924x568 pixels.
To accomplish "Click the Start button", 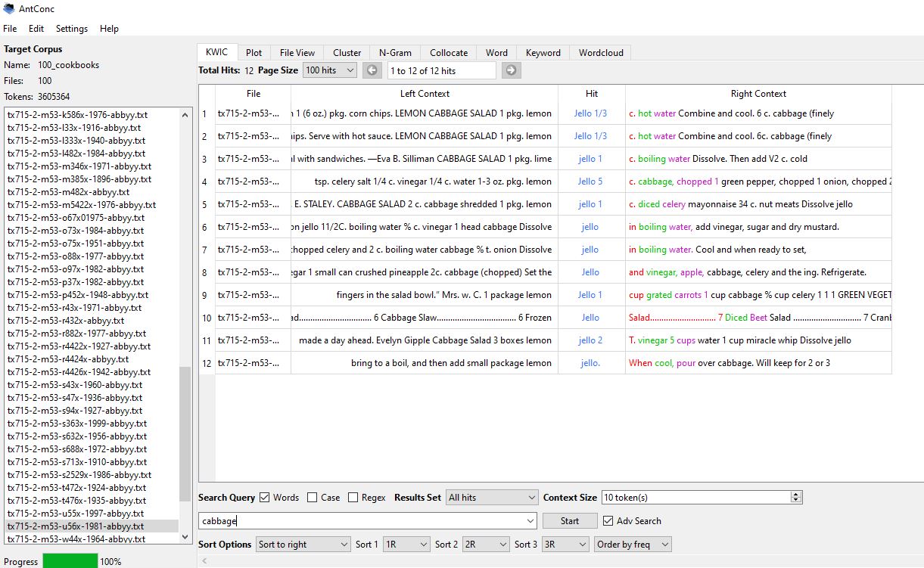I will 569,521.
